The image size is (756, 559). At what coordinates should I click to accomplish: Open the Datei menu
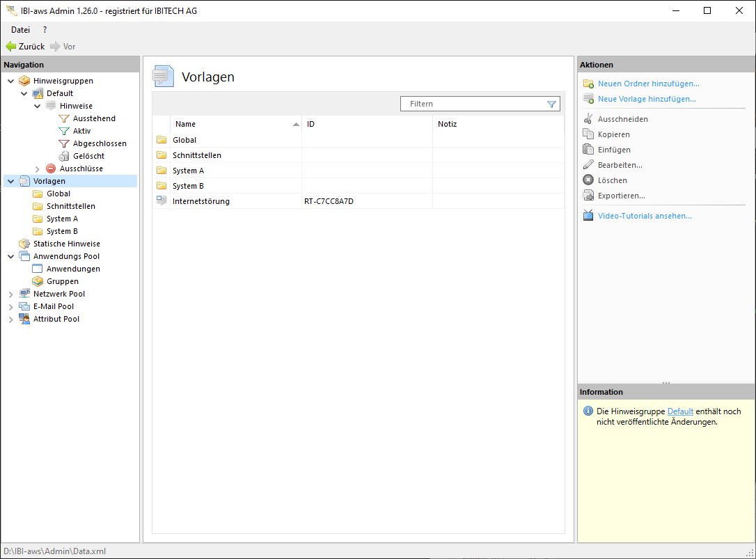click(x=20, y=30)
